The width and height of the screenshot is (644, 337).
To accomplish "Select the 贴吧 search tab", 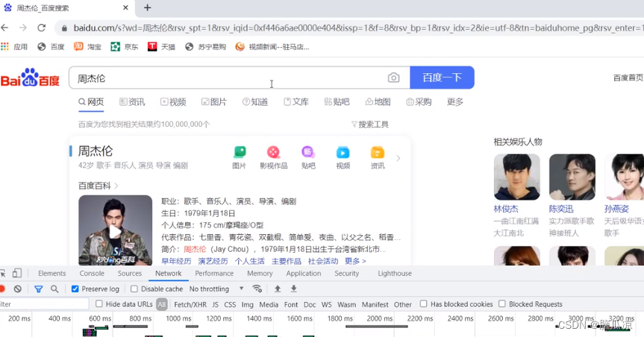I will click(x=337, y=102).
